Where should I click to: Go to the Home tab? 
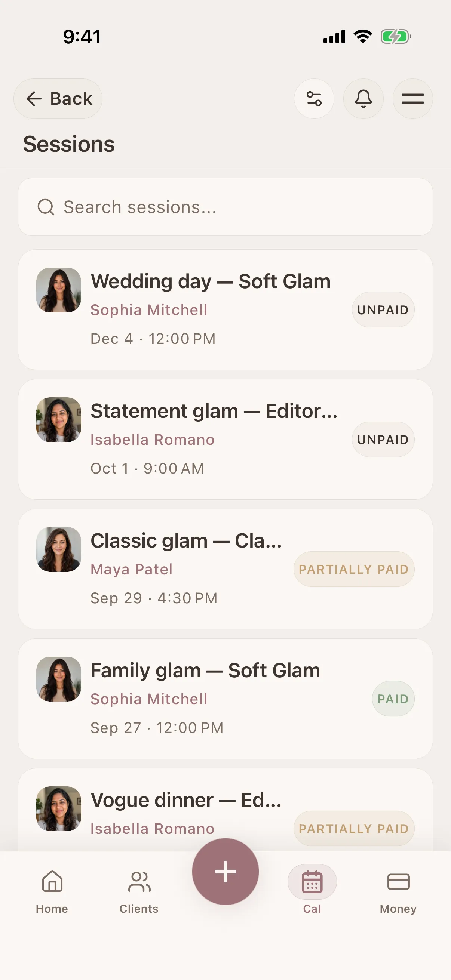[52, 892]
